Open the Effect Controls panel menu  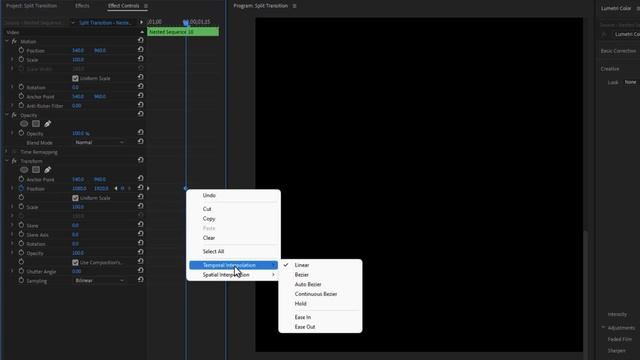[x=146, y=6]
